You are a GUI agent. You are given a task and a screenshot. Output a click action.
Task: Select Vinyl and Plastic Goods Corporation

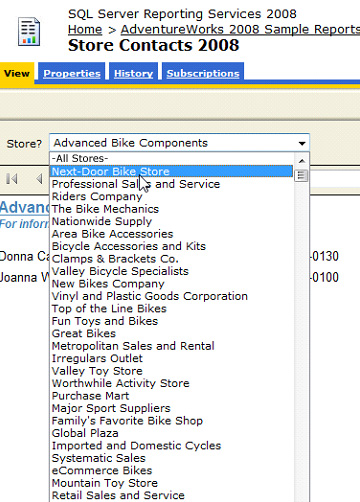coord(172,296)
